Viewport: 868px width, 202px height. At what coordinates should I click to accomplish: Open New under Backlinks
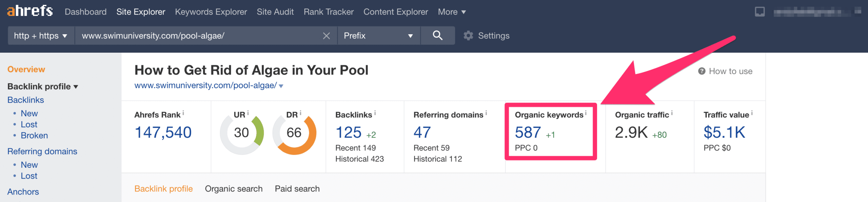(x=29, y=113)
